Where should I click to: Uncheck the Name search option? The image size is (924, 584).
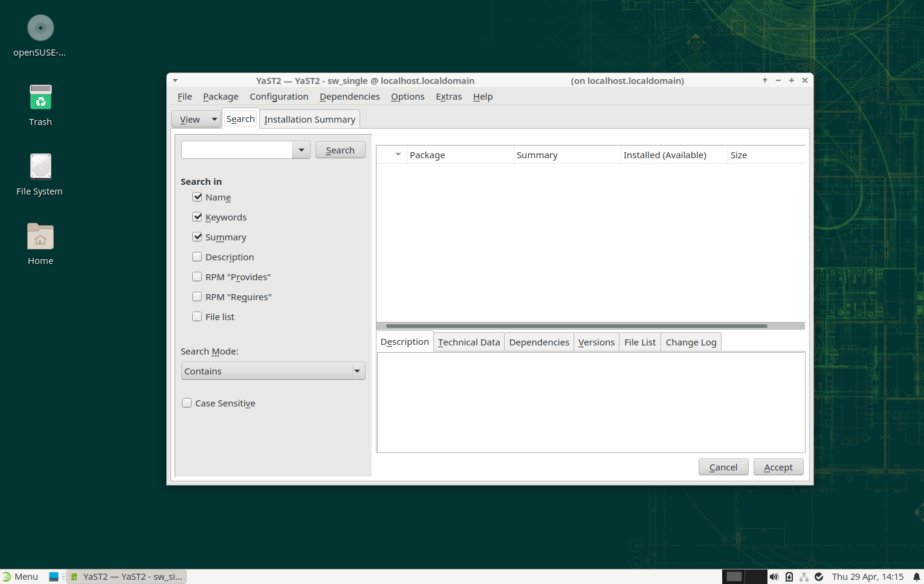(x=197, y=197)
